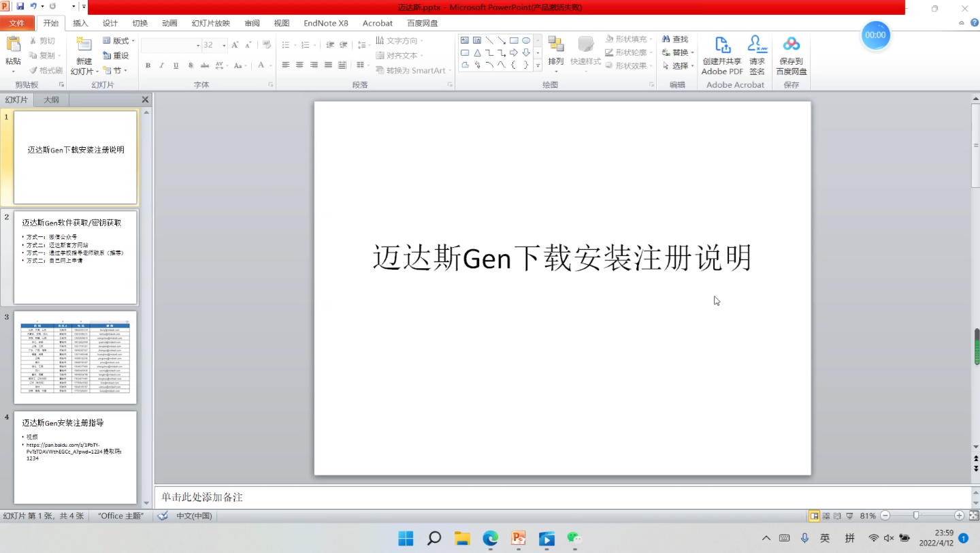Open the 选择 select dropdown

coord(678,66)
